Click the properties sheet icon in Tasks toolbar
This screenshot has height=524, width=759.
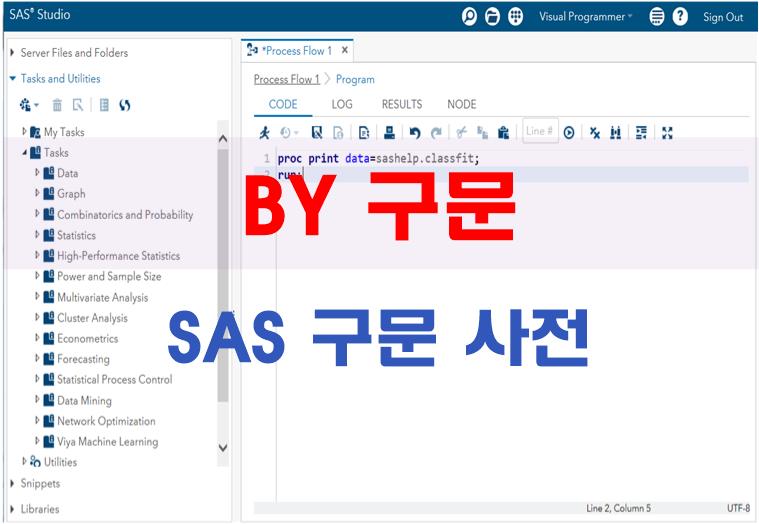pyautogui.click(x=104, y=105)
